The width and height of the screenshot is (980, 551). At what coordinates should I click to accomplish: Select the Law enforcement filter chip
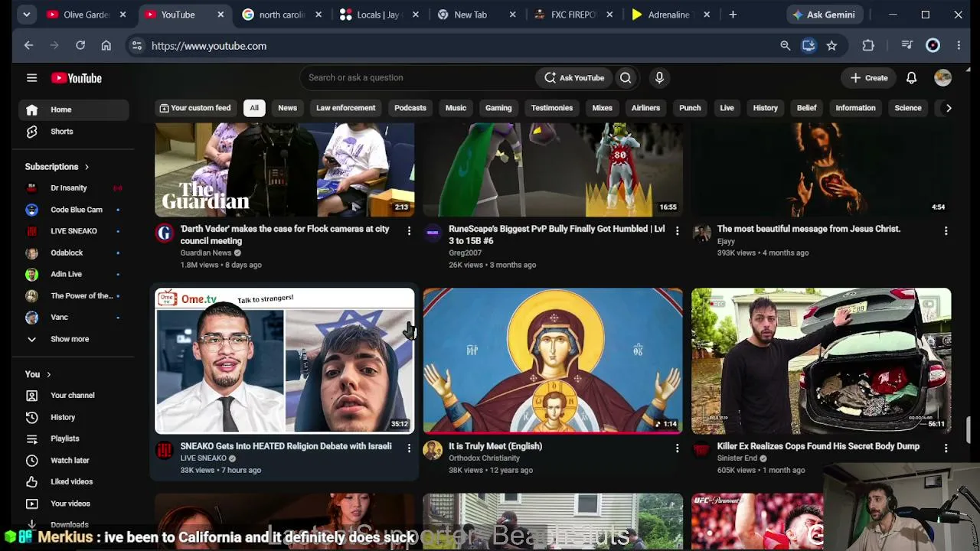pyautogui.click(x=346, y=108)
